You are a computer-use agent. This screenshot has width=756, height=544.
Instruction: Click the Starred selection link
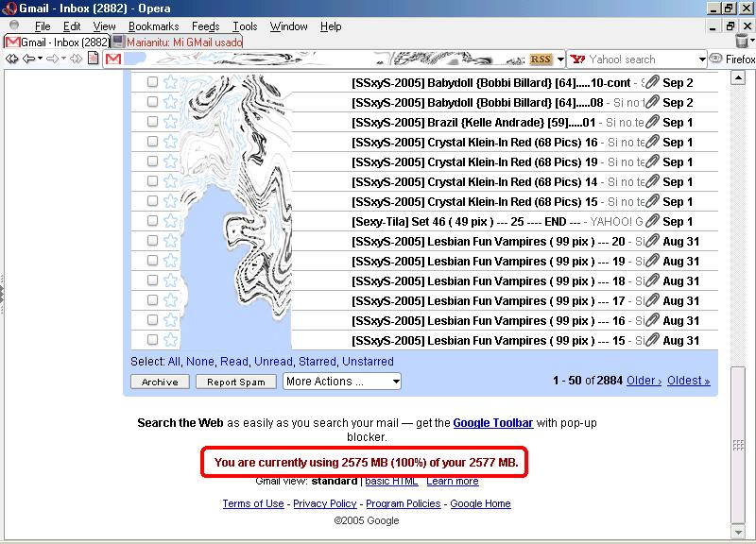pyautogui.click(x=318, y=362)
